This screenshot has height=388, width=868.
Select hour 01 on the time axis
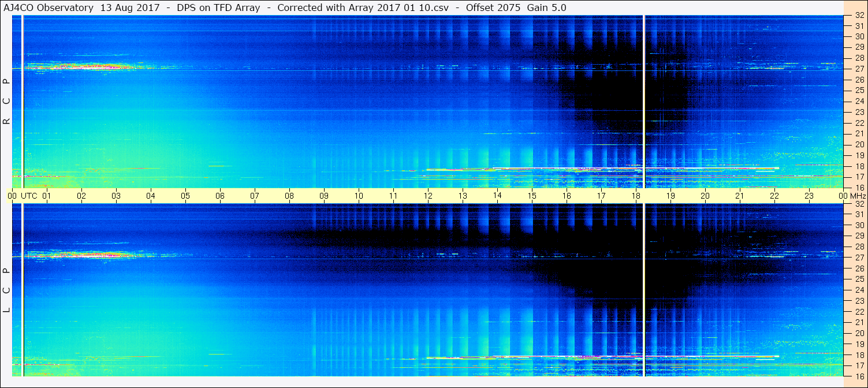[x=47, y=196]
